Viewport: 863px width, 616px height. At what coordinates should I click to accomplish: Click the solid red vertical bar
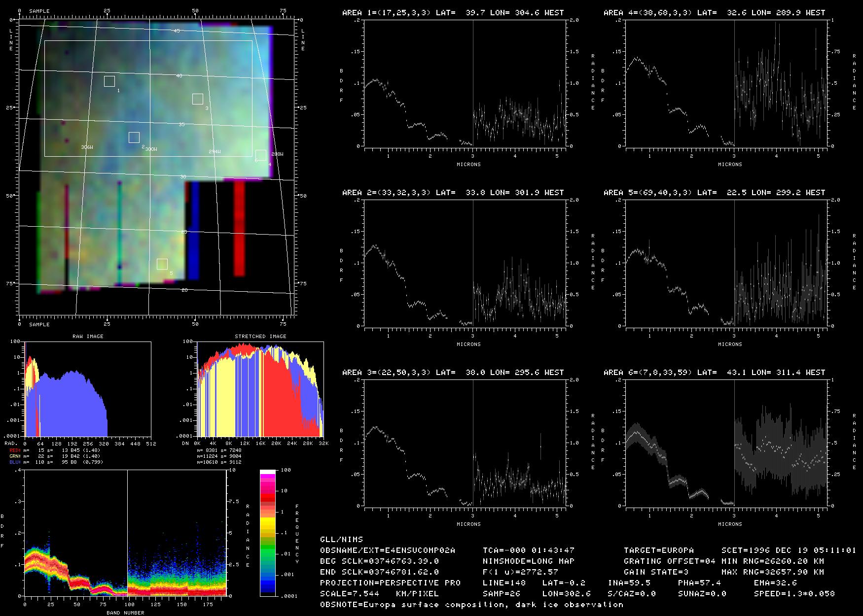coord(239,228)
